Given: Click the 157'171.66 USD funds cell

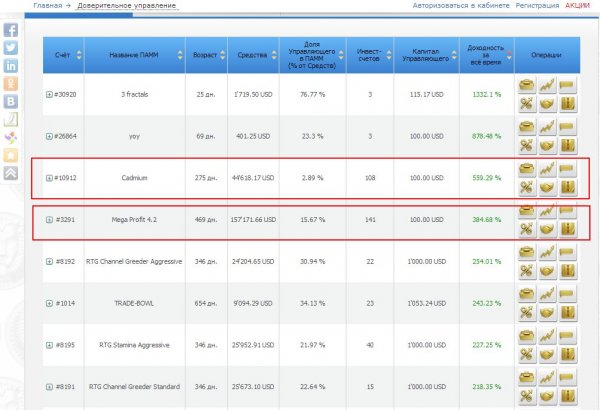Looking at the screenshot, I should click(x=253, y=220).
